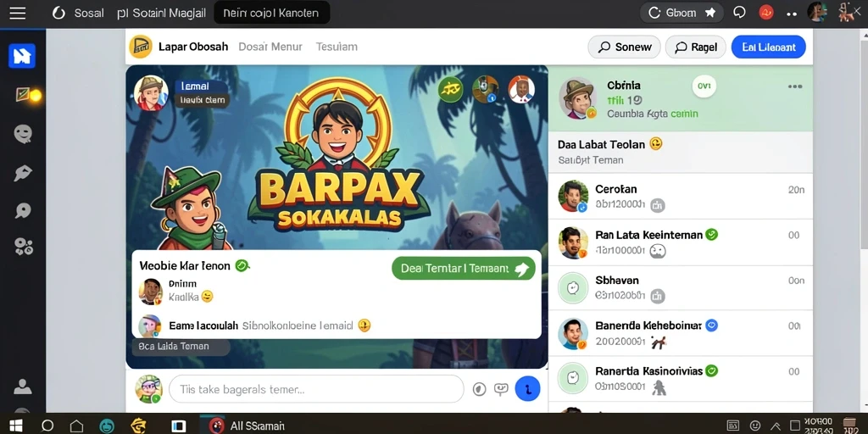Switch to the Sosal browser tab

click(x=78, y=13)
